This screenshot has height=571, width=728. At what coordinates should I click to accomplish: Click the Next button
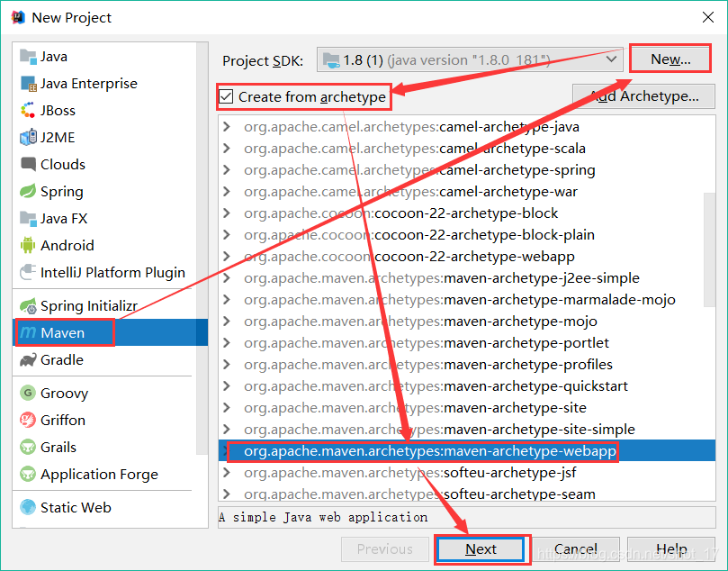pos(481,549)
